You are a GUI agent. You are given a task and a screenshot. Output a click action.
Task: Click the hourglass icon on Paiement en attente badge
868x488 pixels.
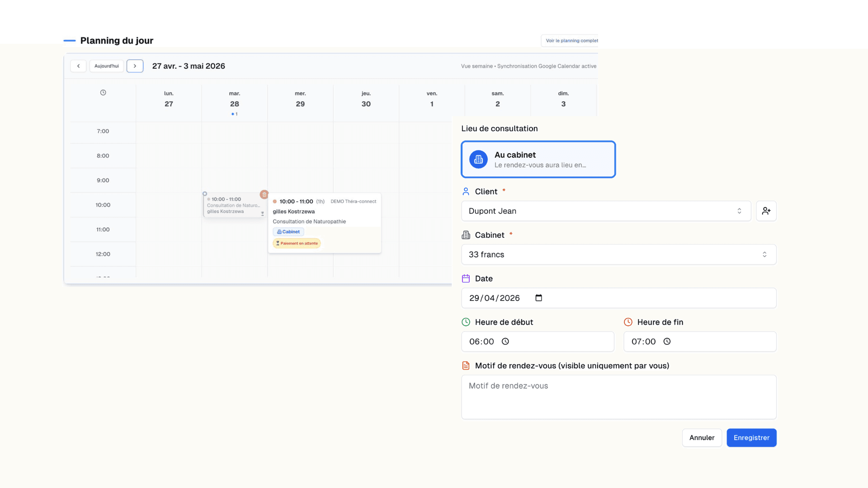coord(277,243)
